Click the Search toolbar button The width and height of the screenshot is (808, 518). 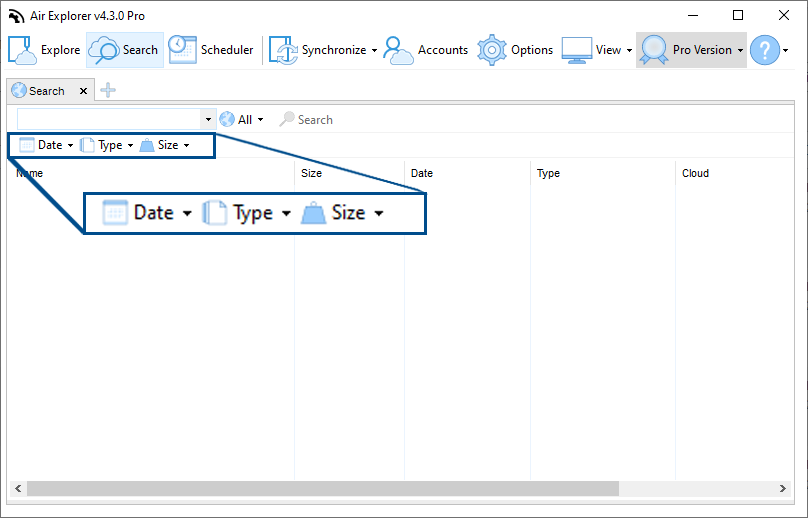click(x=125, y=50)
